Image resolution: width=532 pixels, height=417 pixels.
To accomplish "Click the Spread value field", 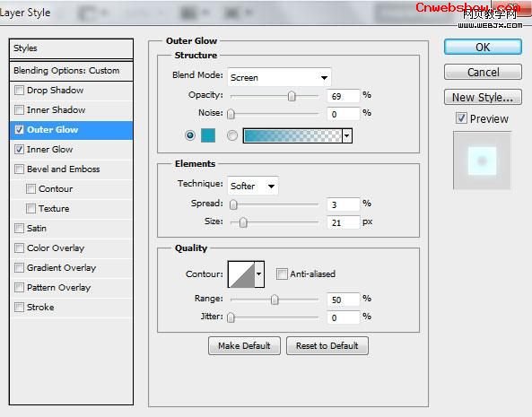I will [343, 204].
